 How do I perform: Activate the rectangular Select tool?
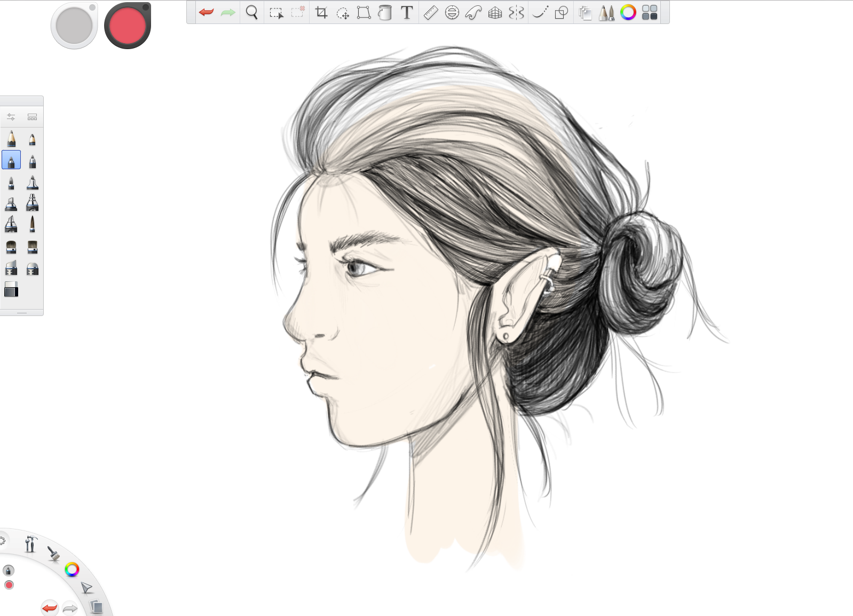click(276, 13)
